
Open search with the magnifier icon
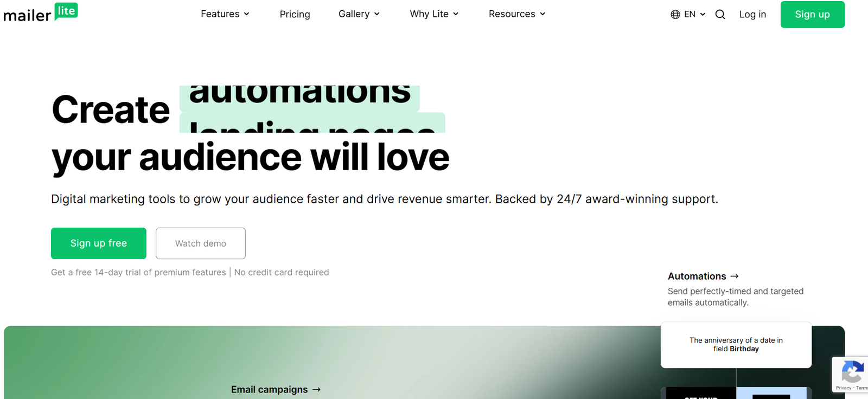click(720, 15)
